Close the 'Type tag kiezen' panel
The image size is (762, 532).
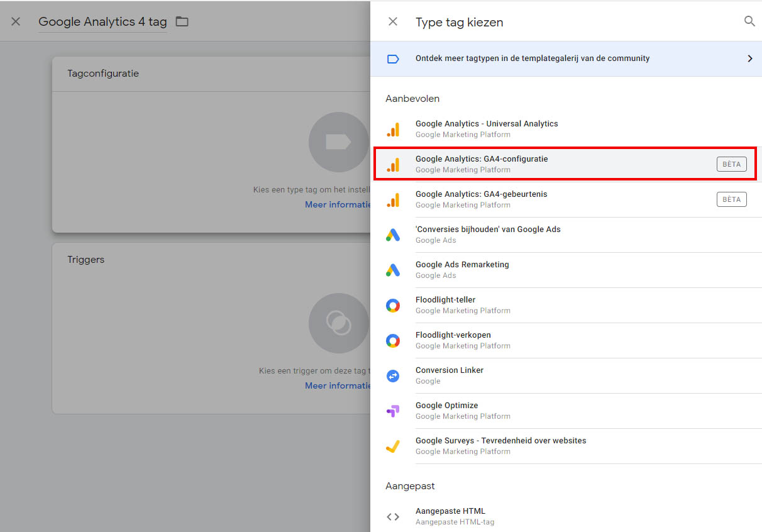(x=393, y=22)
